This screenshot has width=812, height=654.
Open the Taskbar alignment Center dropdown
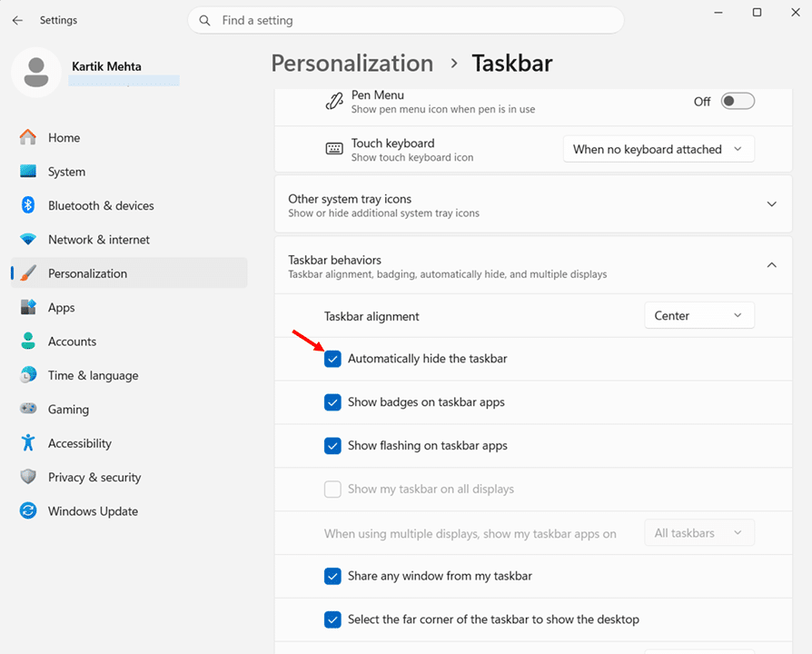pos(698,316)
